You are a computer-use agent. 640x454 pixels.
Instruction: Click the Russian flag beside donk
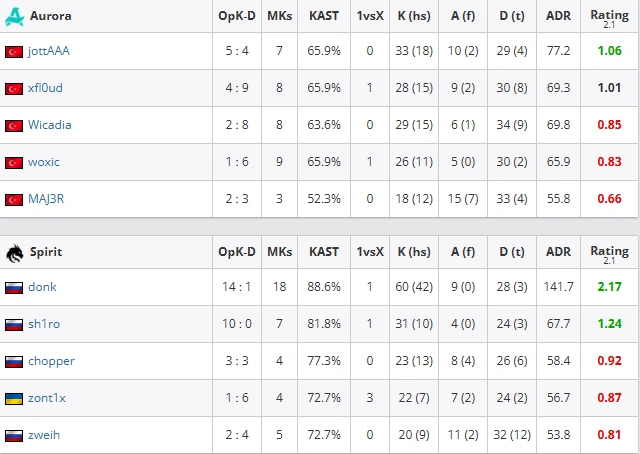click(14, 288)
